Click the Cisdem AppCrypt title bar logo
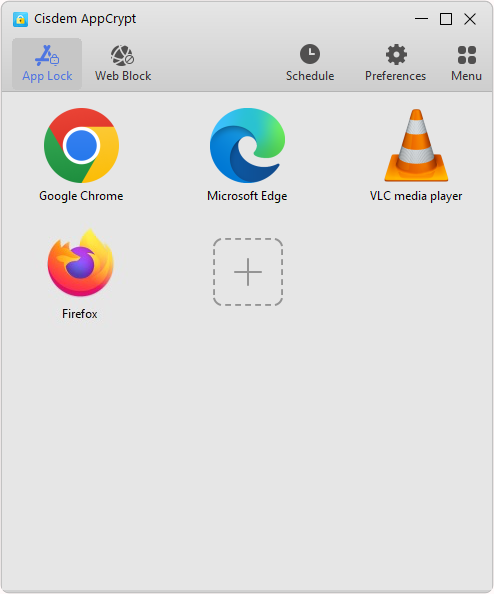Screen dimensions: 494x594 pos(20,19)
